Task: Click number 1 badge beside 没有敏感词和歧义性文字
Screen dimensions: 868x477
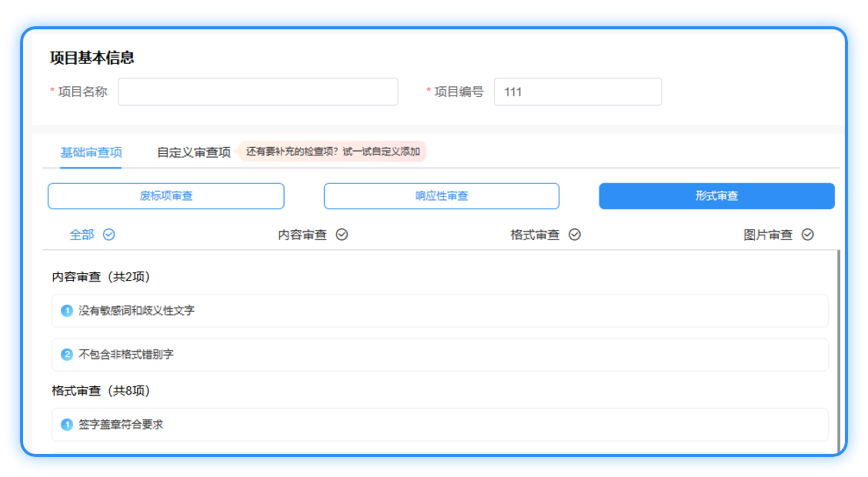Action: 67,311
